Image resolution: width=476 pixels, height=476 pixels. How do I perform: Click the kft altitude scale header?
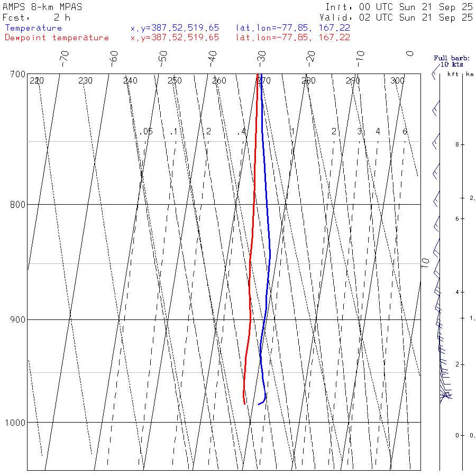[x=453, y=74]
